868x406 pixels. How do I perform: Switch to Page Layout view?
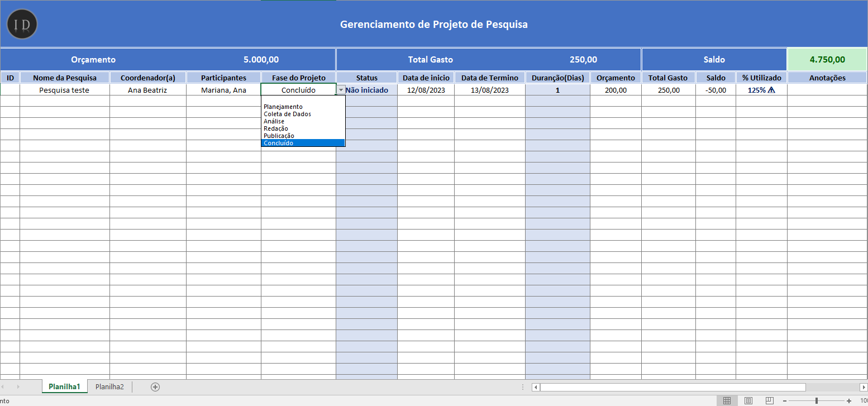pos(748,400)
